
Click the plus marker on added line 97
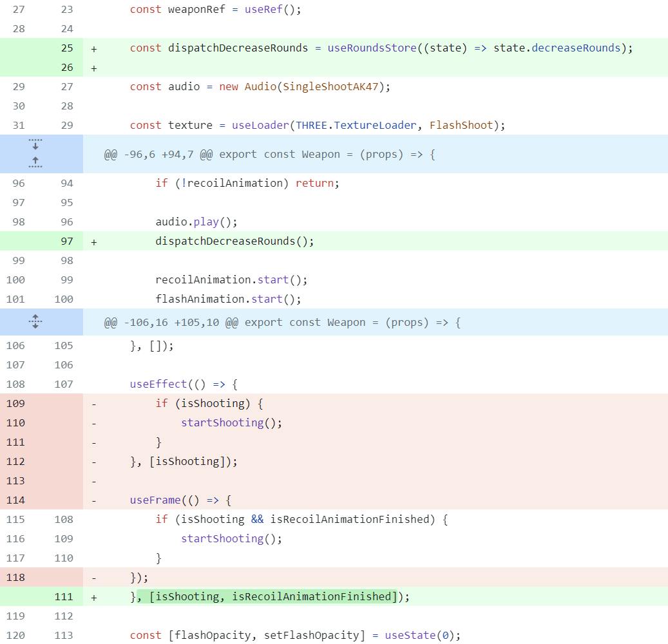click(x=94, y=241)
